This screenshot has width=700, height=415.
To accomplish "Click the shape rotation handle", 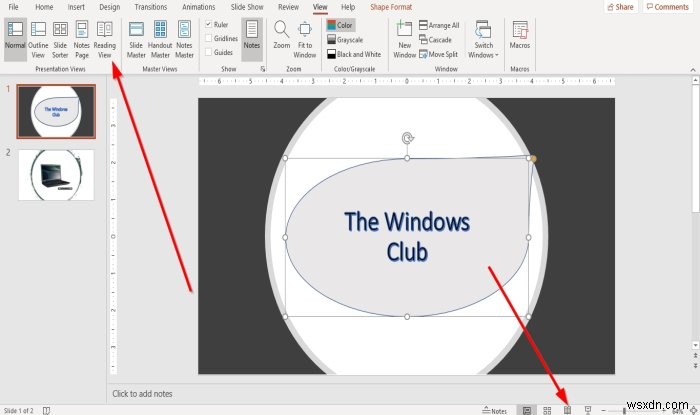I will tap(407, 138).
